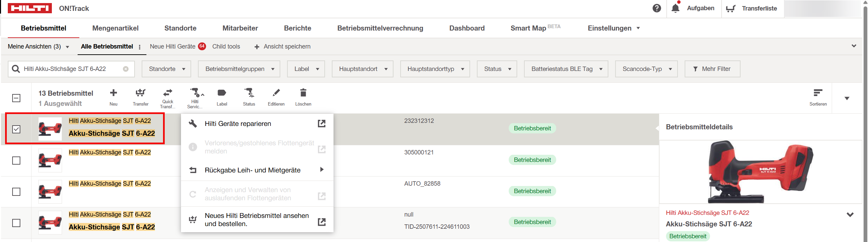Uncheck the selected first jigsaw row checkbox
This screenshot has height=242, width=868.
click(16, 129)
